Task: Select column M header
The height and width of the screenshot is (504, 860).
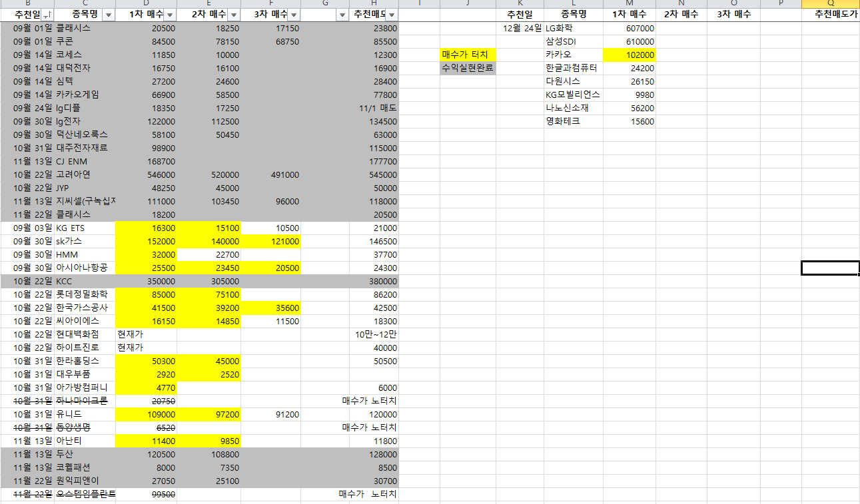Action: (630, 3)
